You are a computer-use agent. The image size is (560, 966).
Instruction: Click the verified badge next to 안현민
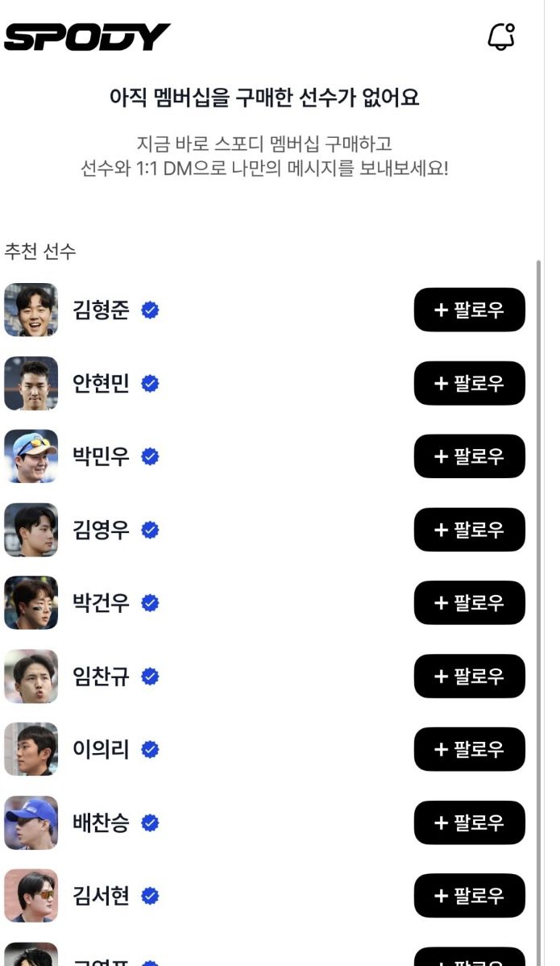(x=150, y=383)
